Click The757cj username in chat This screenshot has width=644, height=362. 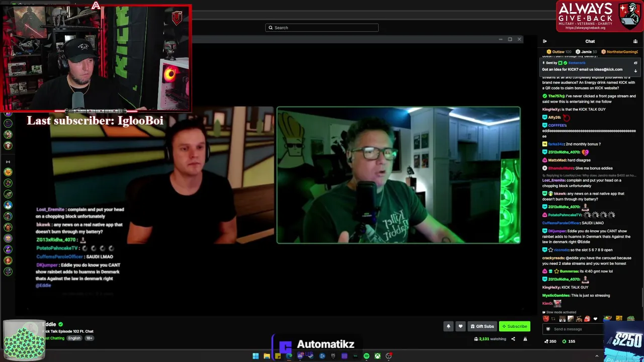click(x=556, y=96)
